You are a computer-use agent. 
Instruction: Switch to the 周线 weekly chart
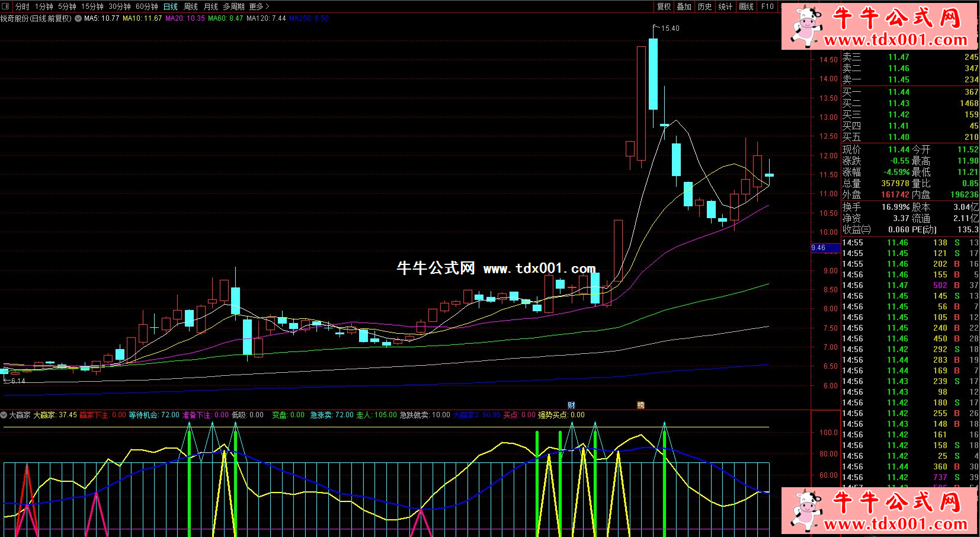[x=191, y=7]
